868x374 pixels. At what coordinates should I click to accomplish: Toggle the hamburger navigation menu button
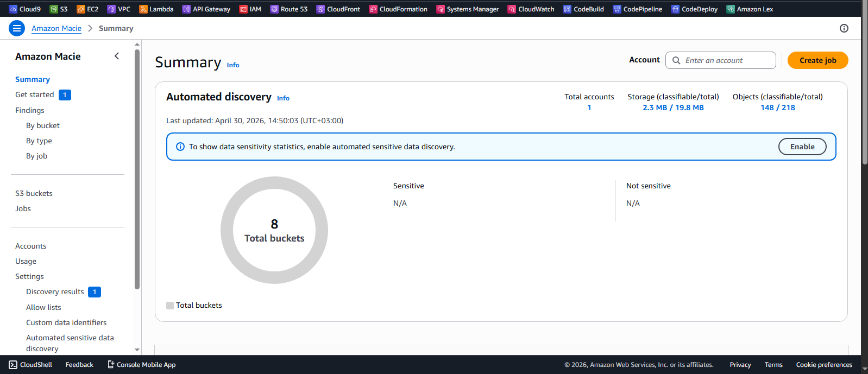pyautogui.click(x=17, y=28)
